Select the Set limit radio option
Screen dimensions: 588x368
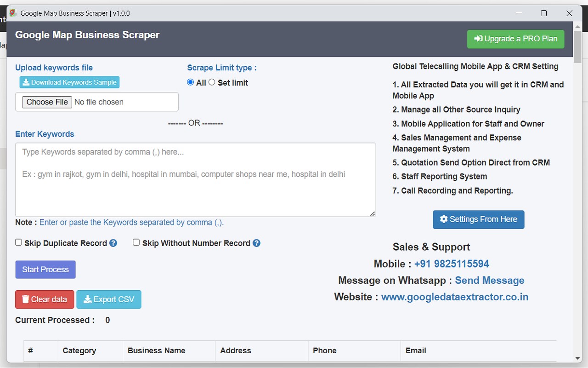click(212, 82)
